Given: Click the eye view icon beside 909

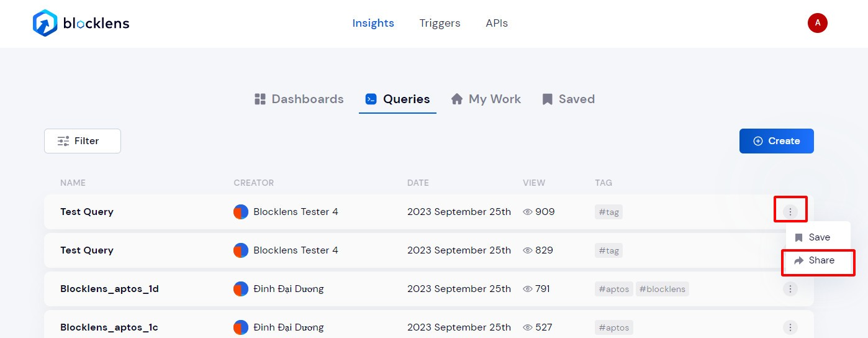Looking at the screenshot, I should pos(528,212).
